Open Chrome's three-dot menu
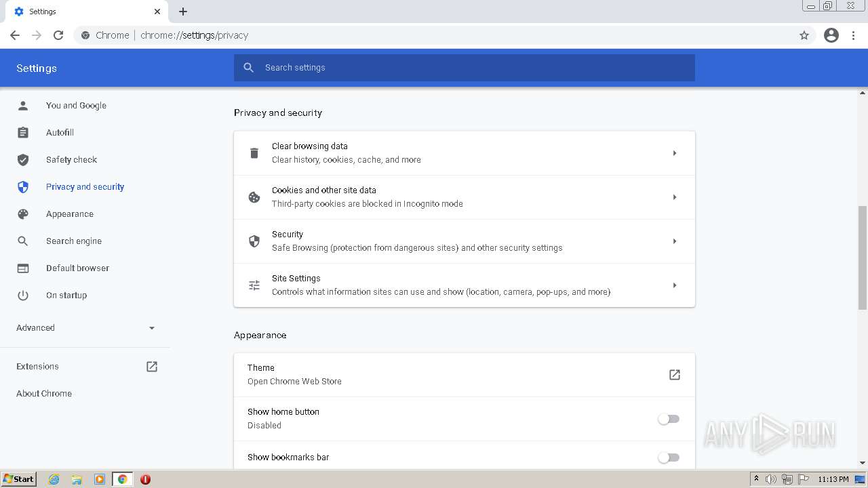Image resolution: width=868 pixels, height=488 pixels. (854, 35)
